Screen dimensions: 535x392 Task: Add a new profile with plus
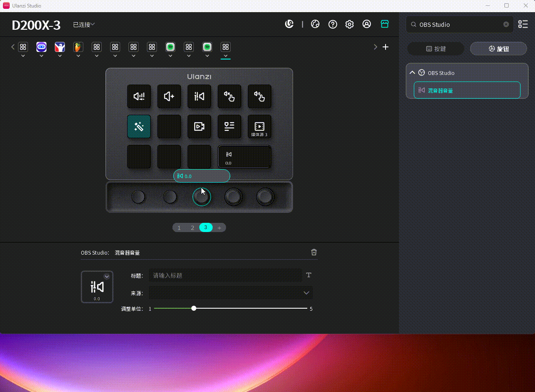[x=386, y=47]
